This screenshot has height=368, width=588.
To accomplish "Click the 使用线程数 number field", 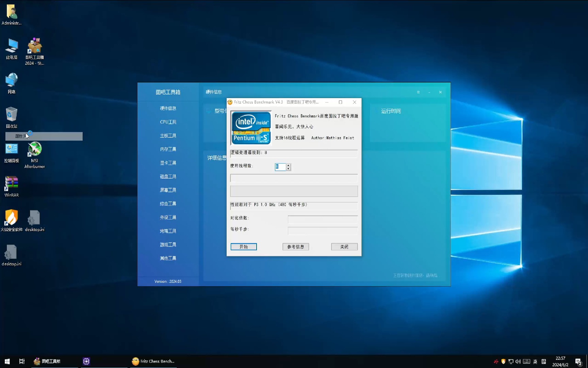I will click(280, 167).
